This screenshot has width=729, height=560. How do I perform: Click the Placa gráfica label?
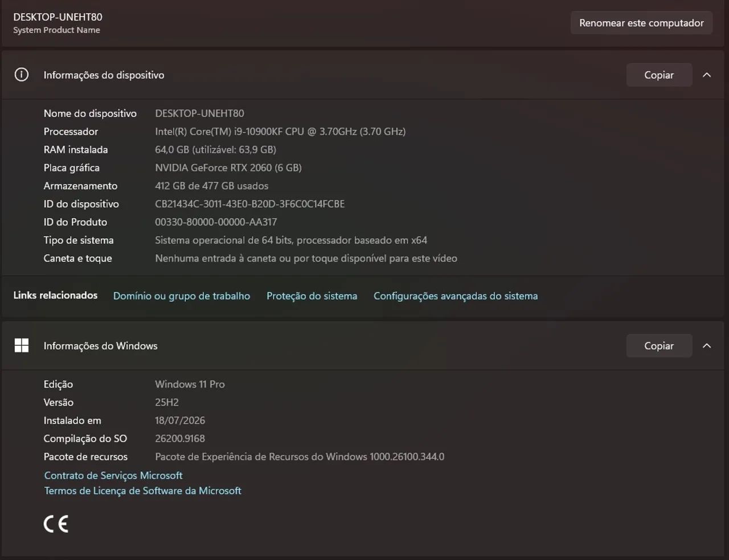coord(72,167)
